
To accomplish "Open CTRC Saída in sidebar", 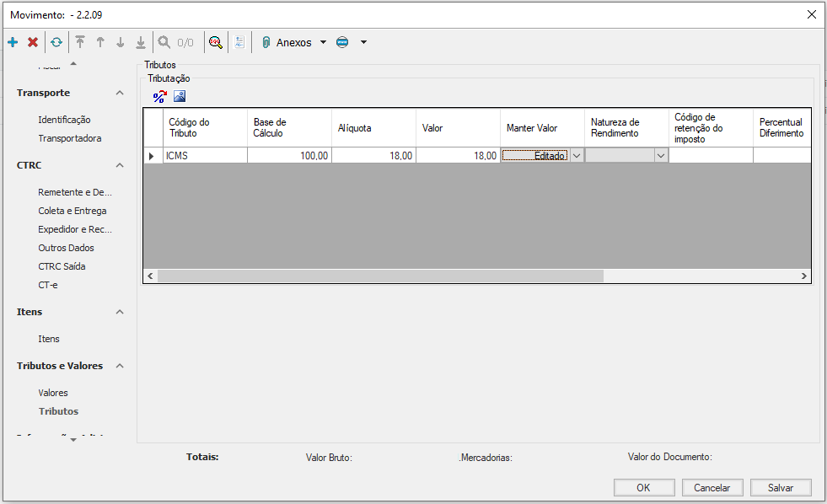I will (x=62, y=266).
